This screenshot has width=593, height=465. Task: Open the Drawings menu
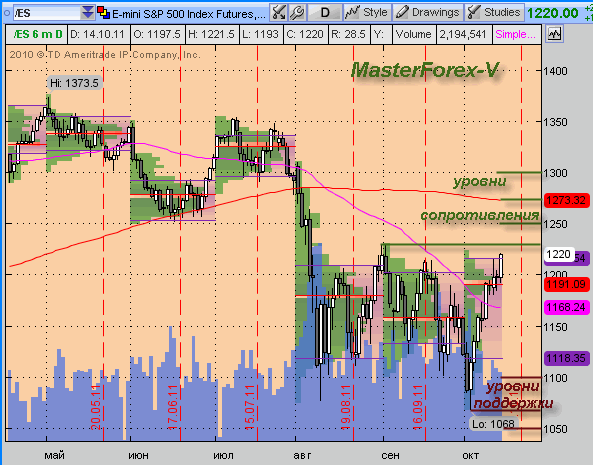pos(428,13)
